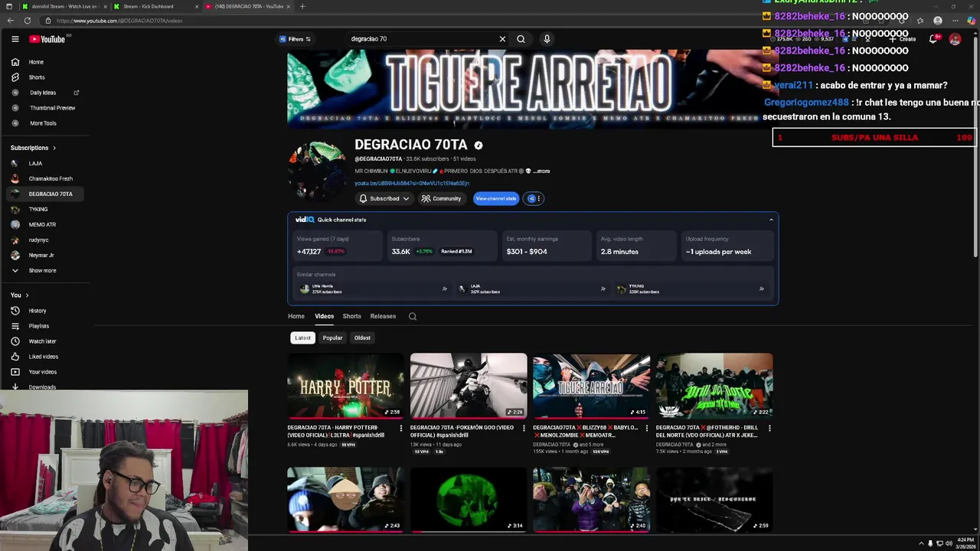Open three-dot menu for DRILL DEL NORTE video
This screenshot has height=551, width=980.
pyautogui.click(x=769, y=429)
